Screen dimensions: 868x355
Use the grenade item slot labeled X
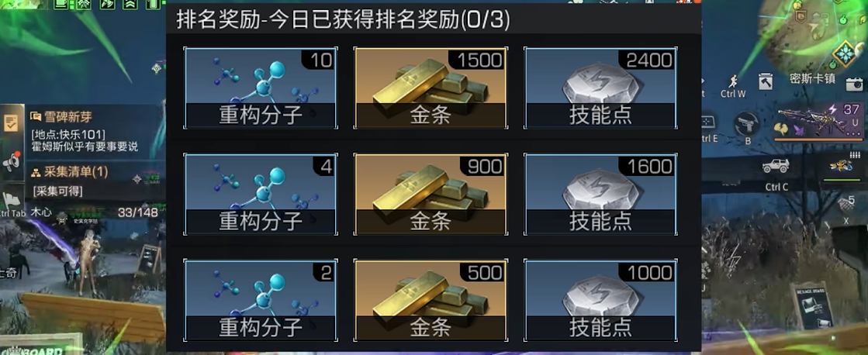[846, 205]
